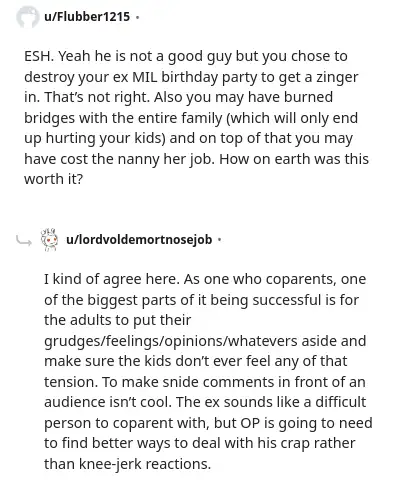400x500 pixels.
Task: Open the lordvoldemortnosejob Snoo avatar
Action: pos(49,240)
